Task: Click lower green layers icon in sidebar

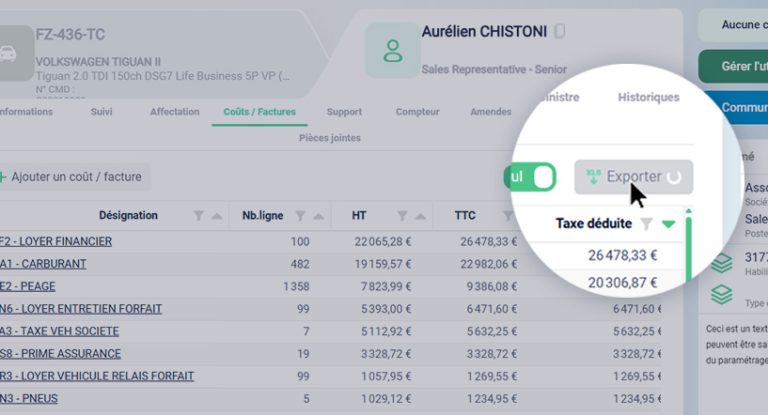Action: [722, 295]
